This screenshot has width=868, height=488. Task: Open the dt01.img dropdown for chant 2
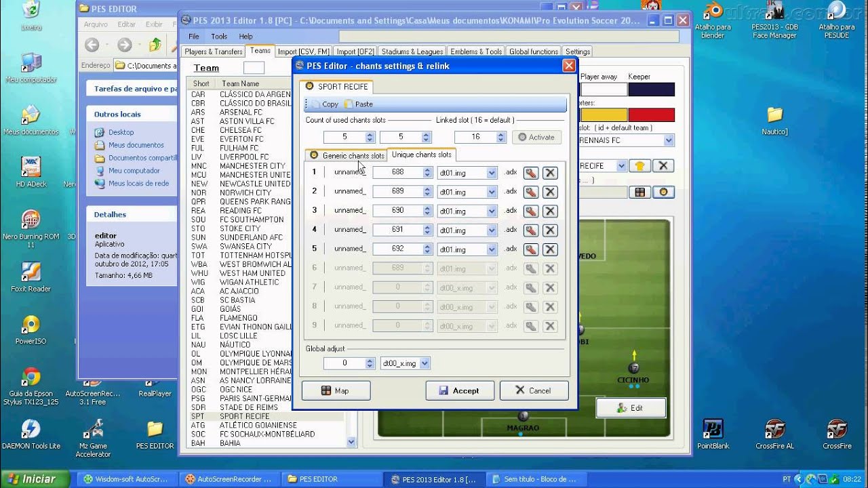click(x=492, y=192)
